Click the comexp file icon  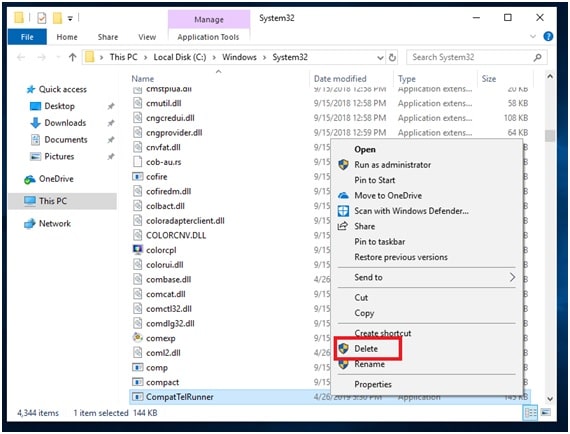137,338
